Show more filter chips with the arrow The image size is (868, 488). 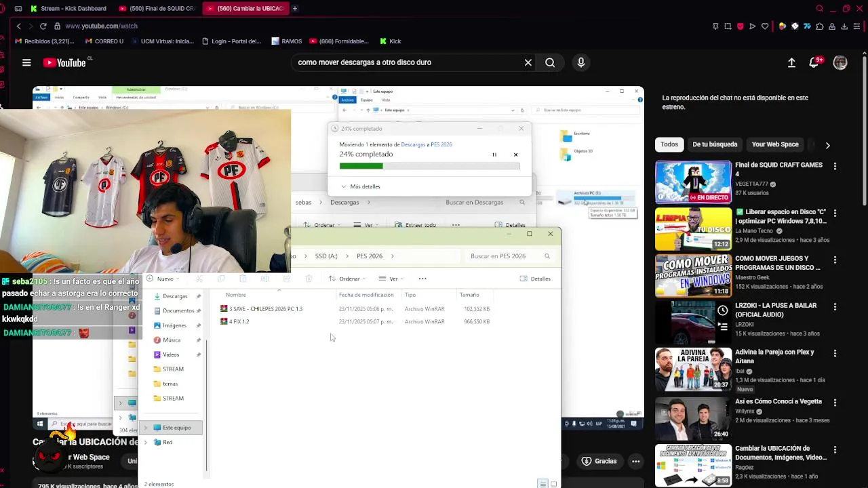827,145
